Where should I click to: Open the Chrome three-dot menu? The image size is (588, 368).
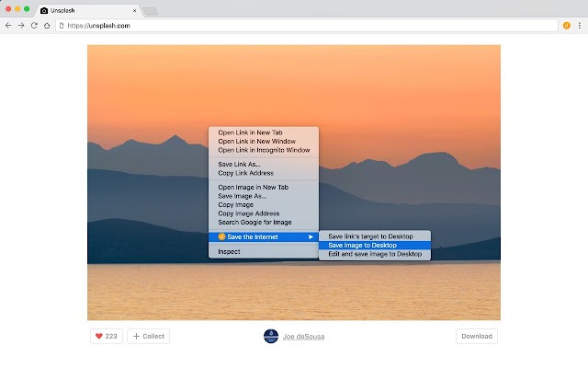pos(578,26)
